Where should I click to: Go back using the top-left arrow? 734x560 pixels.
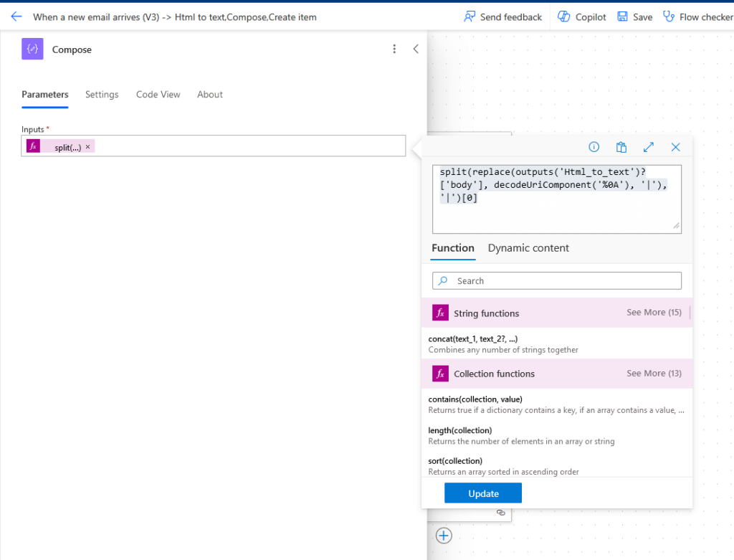[16, 17]
